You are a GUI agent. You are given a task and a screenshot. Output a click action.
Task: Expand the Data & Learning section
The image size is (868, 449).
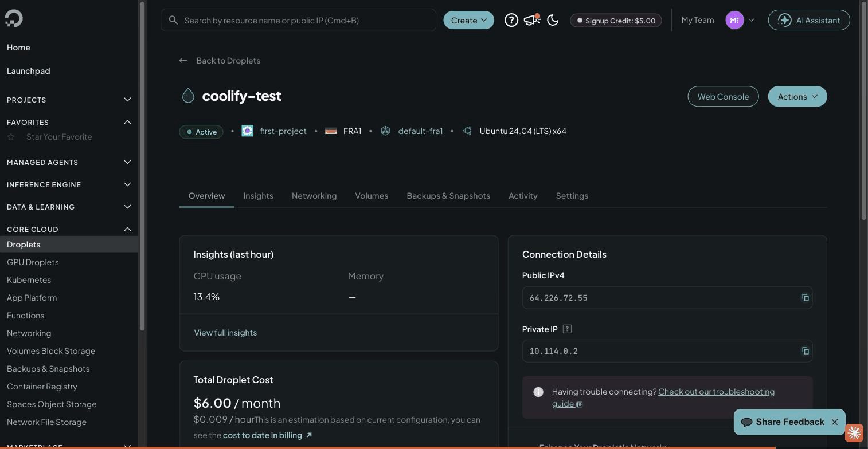(127, 207)
